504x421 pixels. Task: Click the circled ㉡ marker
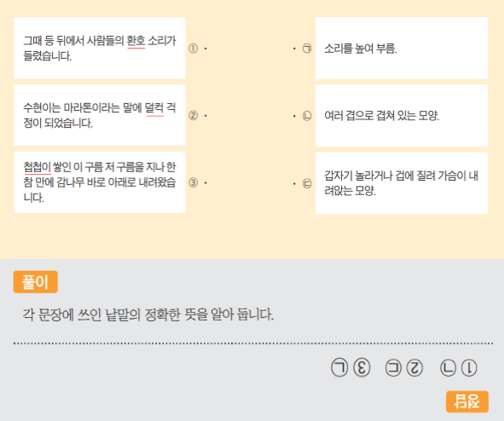307,116
